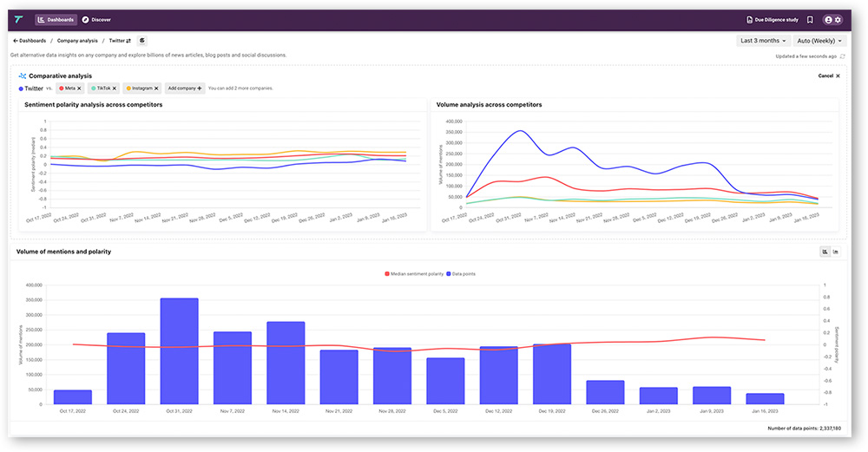Click the Dec 19, 2022 bar
Viewport: 868px width, 452px height.
tap(552, 374)
